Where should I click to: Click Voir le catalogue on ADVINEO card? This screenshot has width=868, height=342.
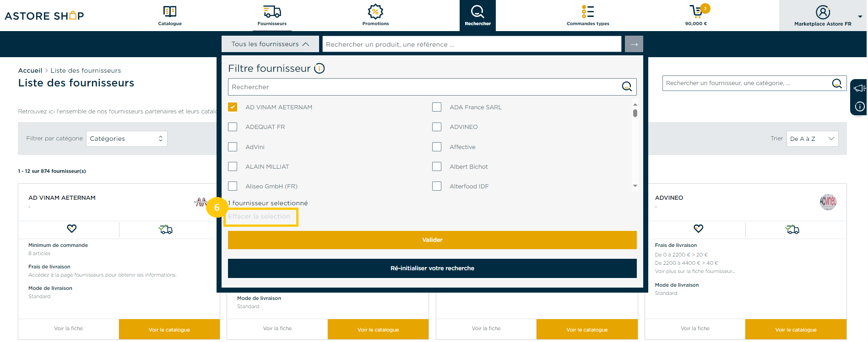[x=796, y=329]
